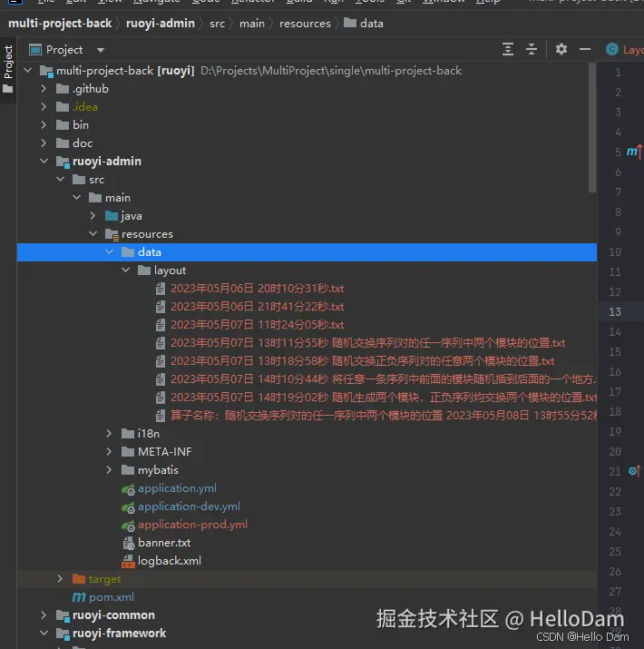Click the blue java source folder icon
This screenshot has height=649, width=644.
click(112, 216)
